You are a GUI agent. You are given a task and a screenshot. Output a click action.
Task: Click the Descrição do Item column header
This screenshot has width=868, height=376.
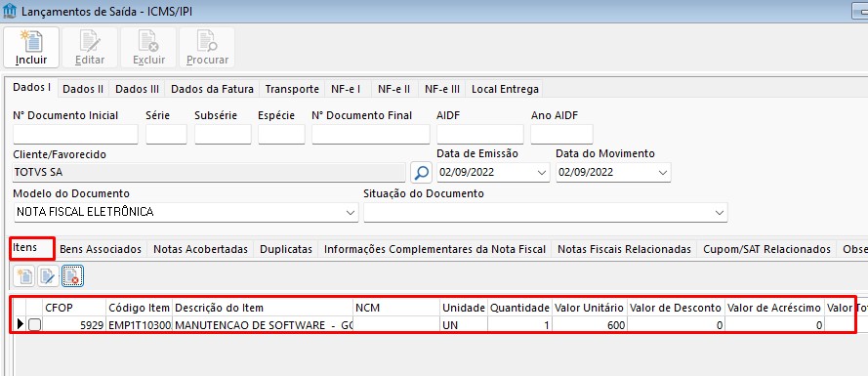(263, 308)
